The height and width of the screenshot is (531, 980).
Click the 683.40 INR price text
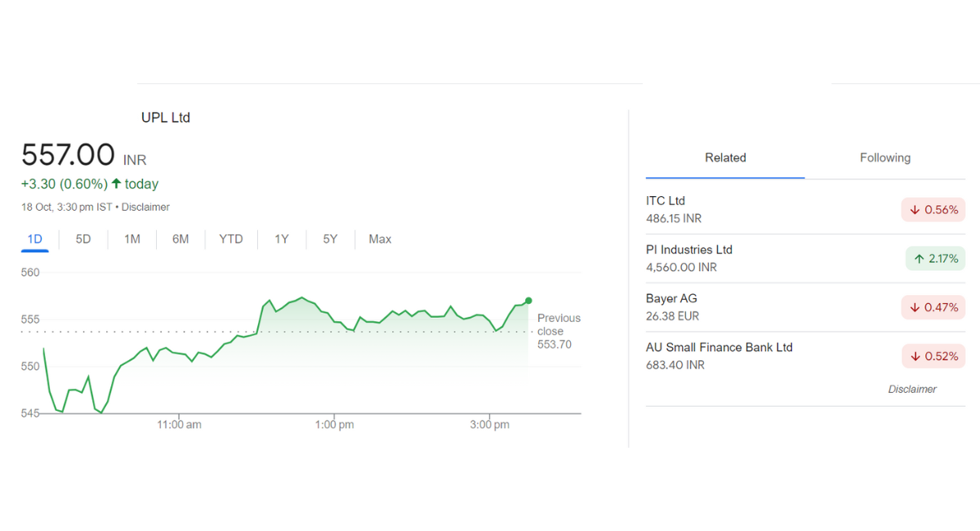point(675,365)
